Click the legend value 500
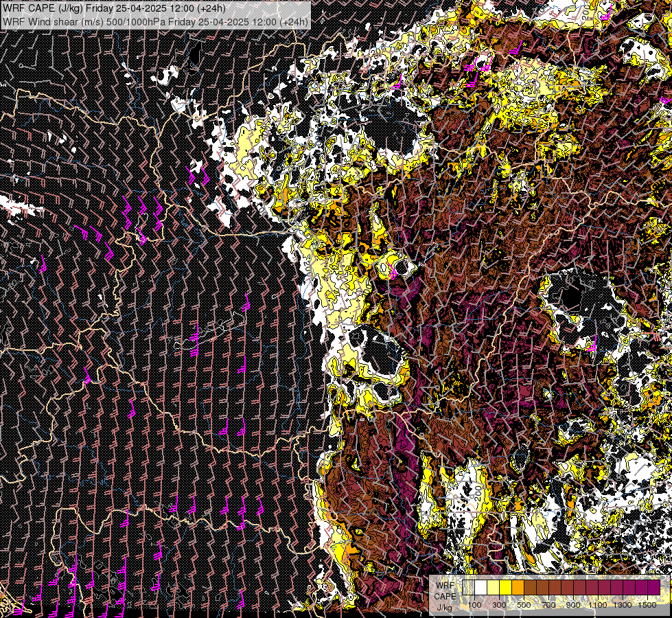Image resolution: width=672 pixels, height=618 pixels. [x=524, y=605]
